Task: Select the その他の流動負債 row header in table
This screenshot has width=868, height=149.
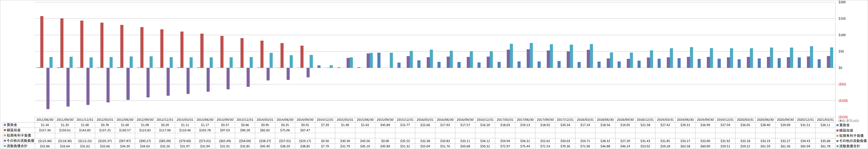Action: [20, 141]
